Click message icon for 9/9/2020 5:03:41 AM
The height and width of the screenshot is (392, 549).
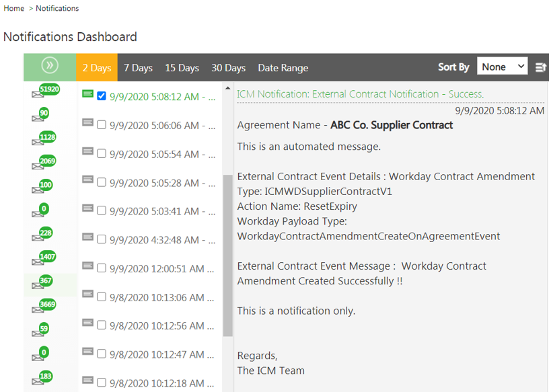(88, 208)
